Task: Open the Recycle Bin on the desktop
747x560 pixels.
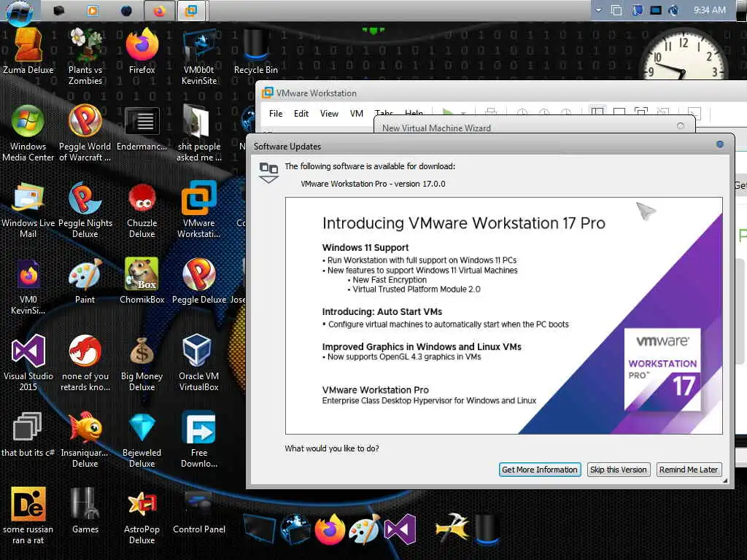Action: 256,50
